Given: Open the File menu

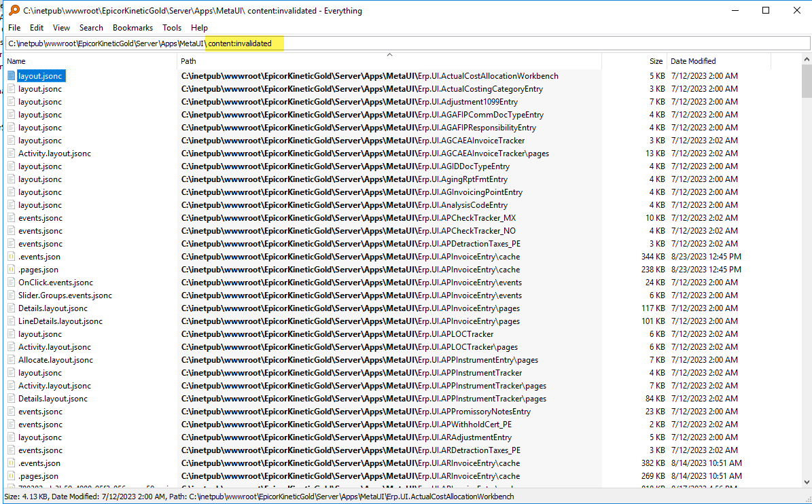Looking at the screenshot, I should click(14, 28).
